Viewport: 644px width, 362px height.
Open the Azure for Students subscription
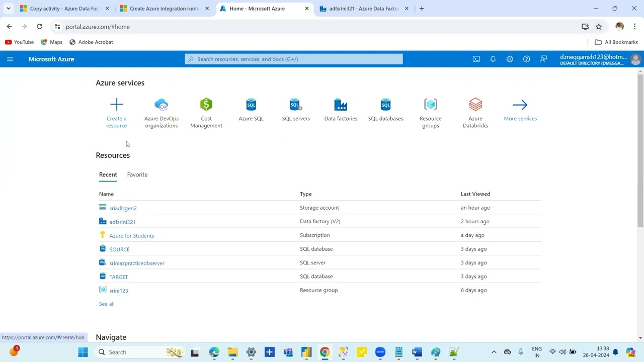(131, 235)
